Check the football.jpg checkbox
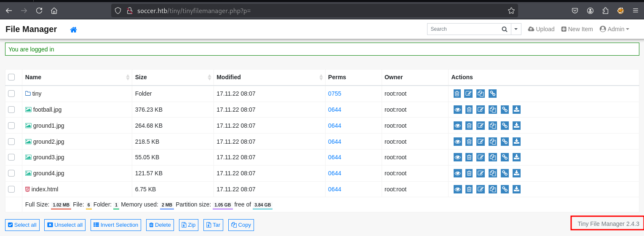 pyautogui.click(x=11, y=110)
